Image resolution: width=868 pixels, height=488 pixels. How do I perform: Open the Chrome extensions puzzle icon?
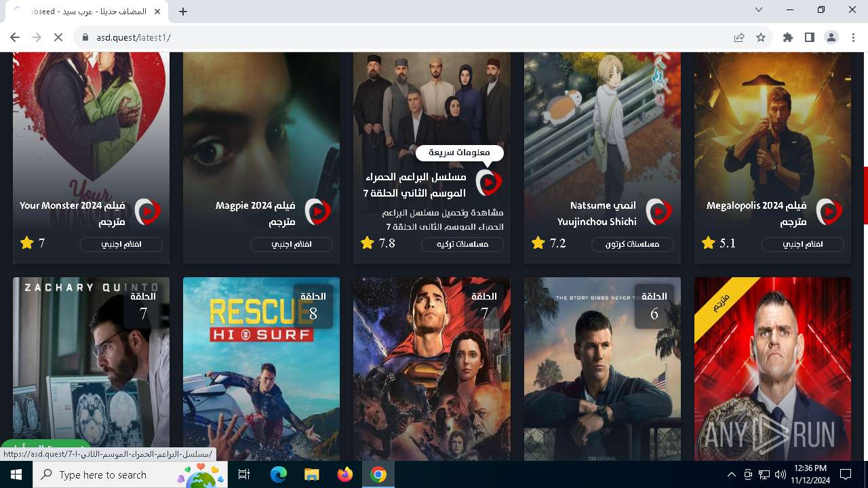click(x=788, y=37)
